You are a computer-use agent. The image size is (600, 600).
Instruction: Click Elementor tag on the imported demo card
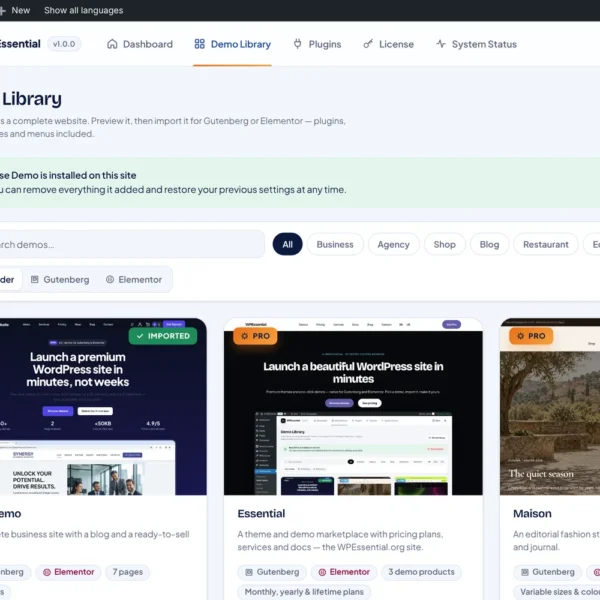pos(68,572)
